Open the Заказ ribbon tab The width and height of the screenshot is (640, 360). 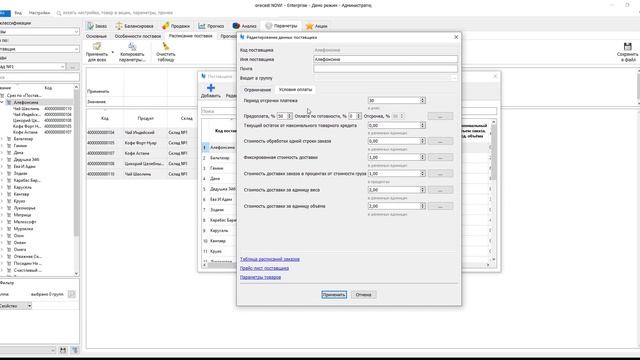coord(97,26)
